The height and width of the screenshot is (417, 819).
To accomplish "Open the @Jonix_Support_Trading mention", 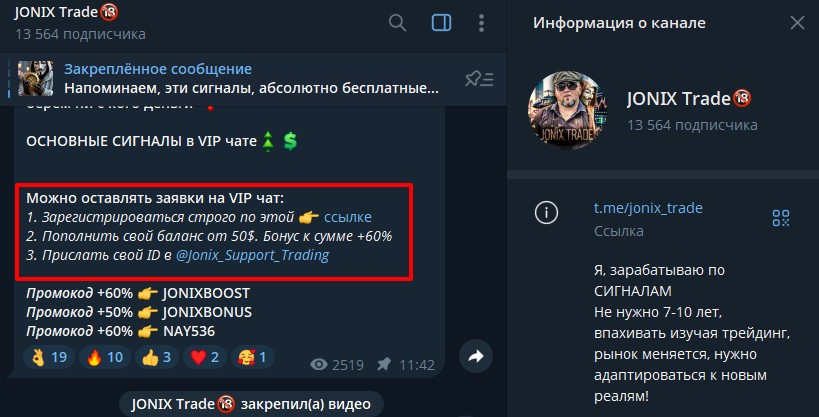I will (x=252, y=255).
